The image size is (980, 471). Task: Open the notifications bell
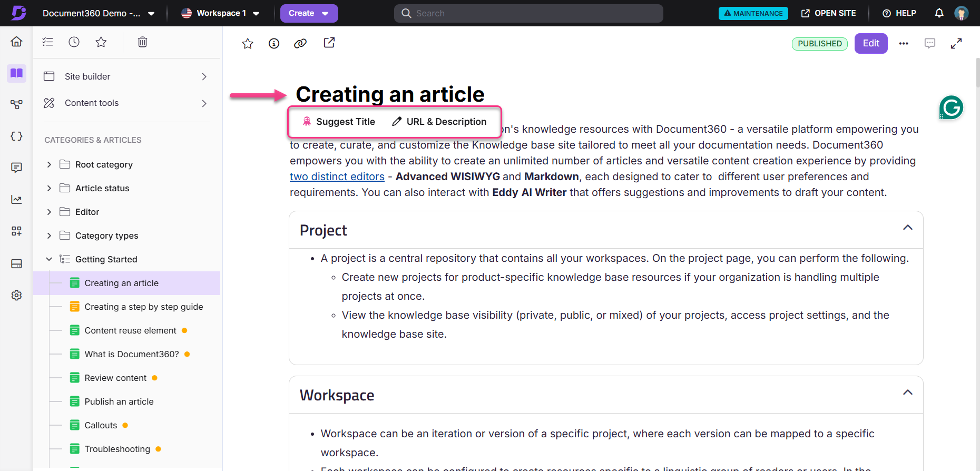pos(939,13)
